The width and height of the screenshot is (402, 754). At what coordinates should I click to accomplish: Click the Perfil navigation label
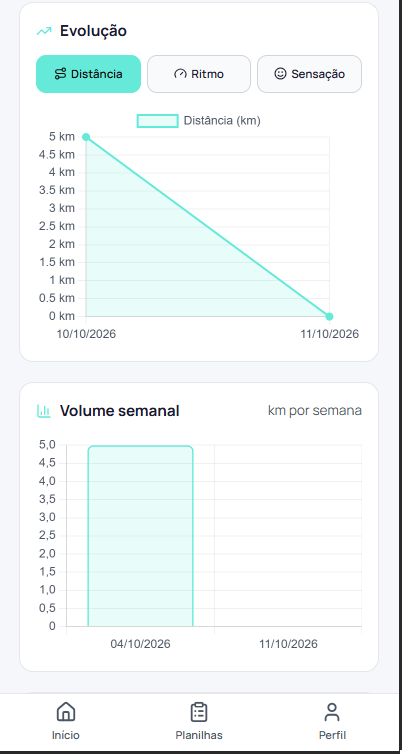click(x=332, y=735)
